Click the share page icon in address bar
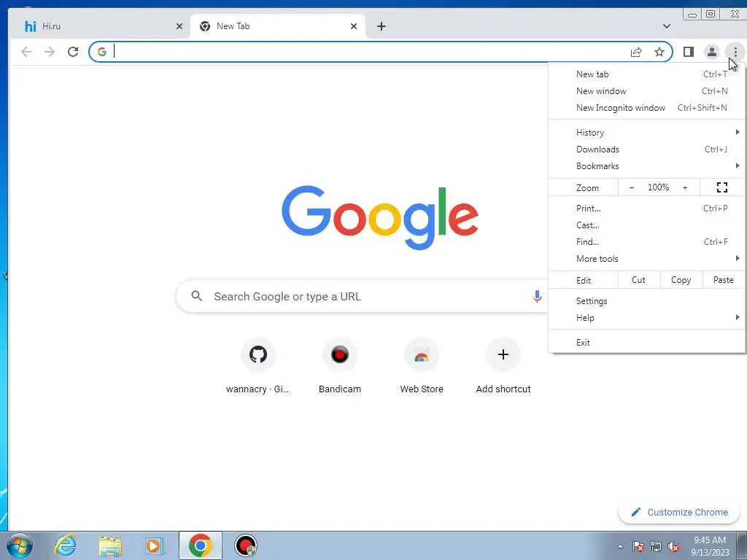747x560 pixels. click(636, 52)
